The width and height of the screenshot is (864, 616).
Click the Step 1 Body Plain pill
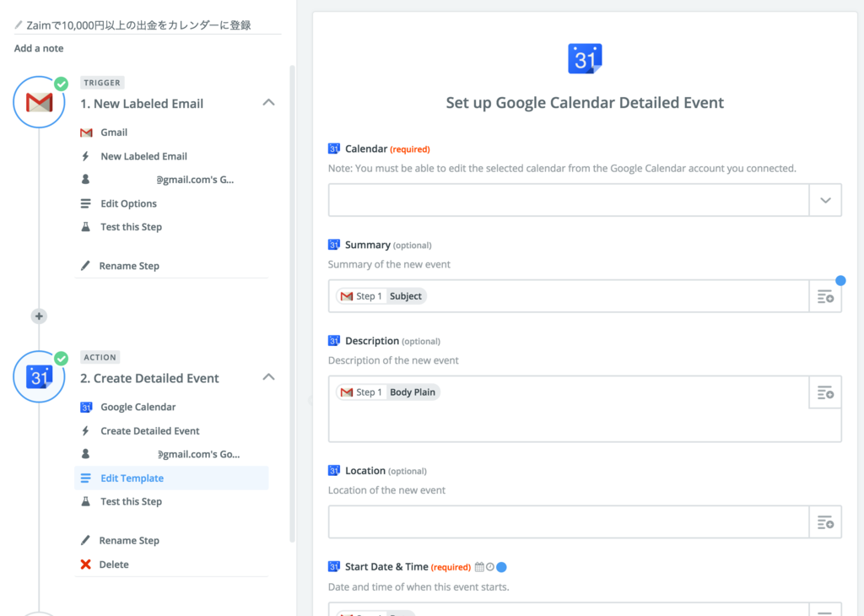[x=388, y=392]
